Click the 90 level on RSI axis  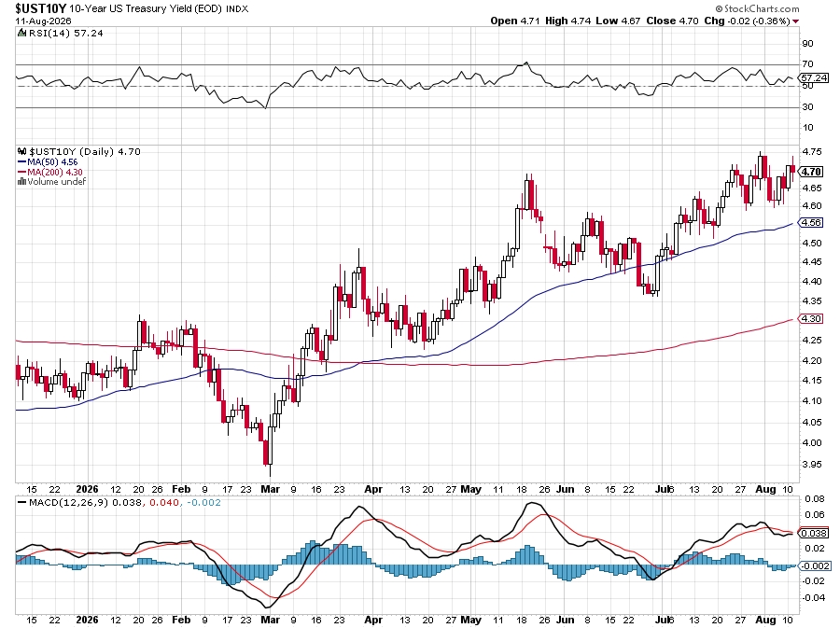tap(807, 44)
